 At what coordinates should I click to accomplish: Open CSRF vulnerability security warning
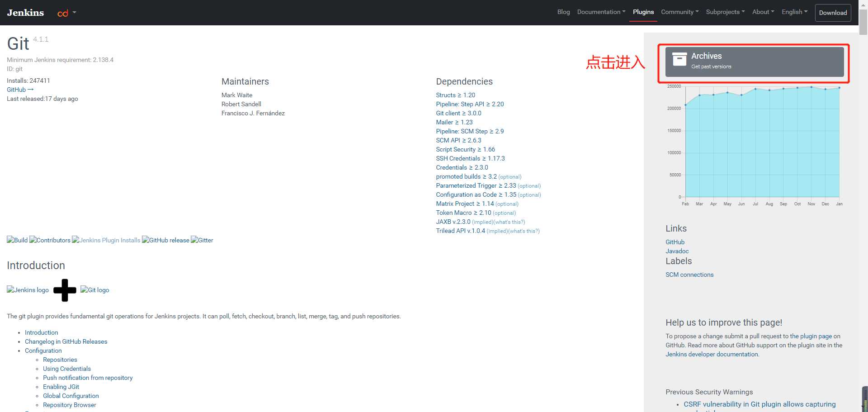pyautogui.click(x=759, y=404)
